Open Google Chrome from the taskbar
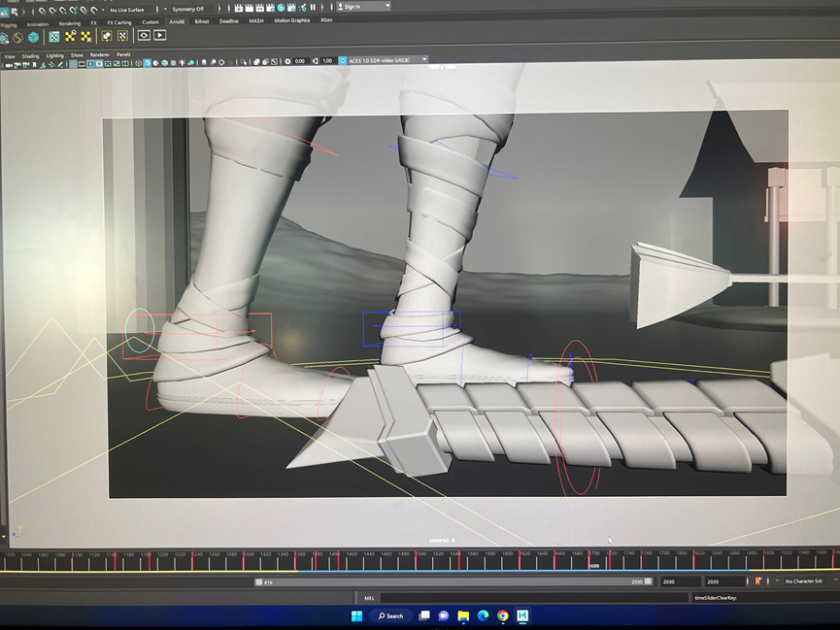Image resolution: width=840 pixels, height=630 pixels. coord(502,615)
